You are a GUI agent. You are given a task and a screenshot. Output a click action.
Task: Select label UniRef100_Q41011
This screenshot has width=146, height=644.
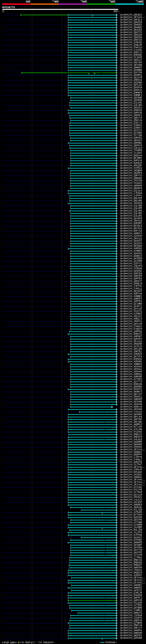tap(131, 238)
